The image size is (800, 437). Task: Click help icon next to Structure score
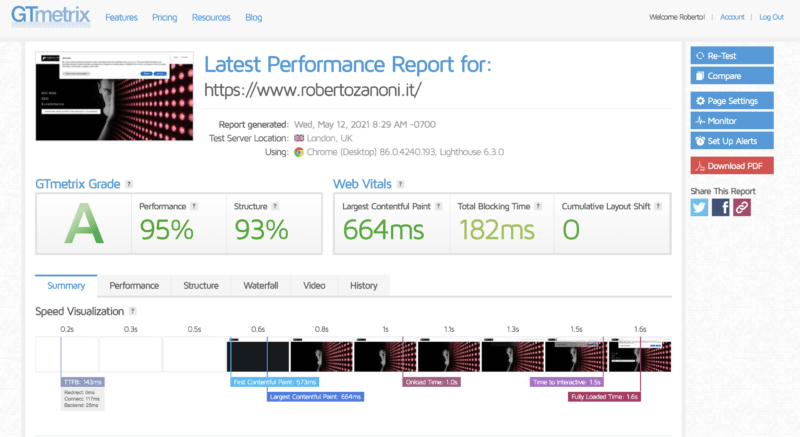coord(275,206)
